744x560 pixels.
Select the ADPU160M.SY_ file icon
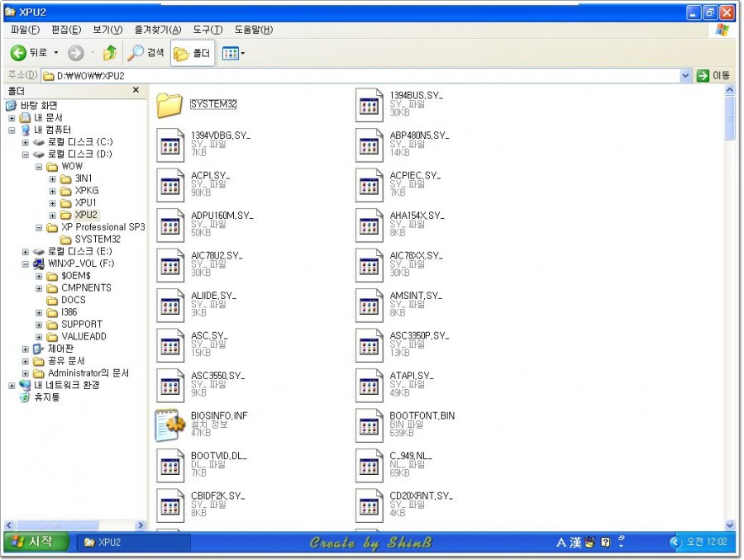pos(170,225)
